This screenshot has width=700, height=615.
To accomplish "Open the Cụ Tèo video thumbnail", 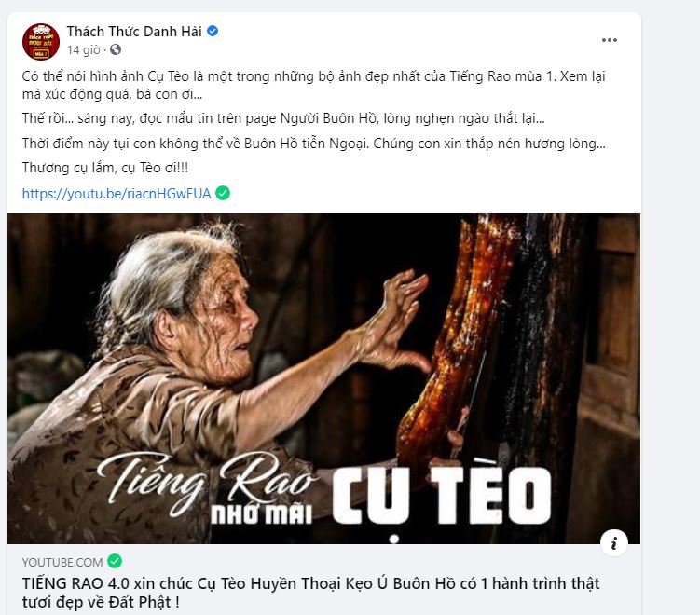I will 323,378.
